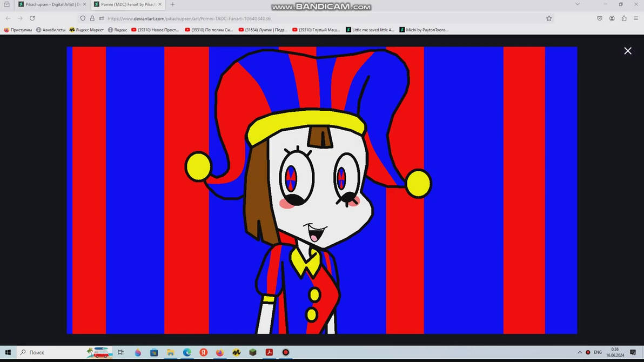Open Microsoft Store from taskbar

pos(154,352)
